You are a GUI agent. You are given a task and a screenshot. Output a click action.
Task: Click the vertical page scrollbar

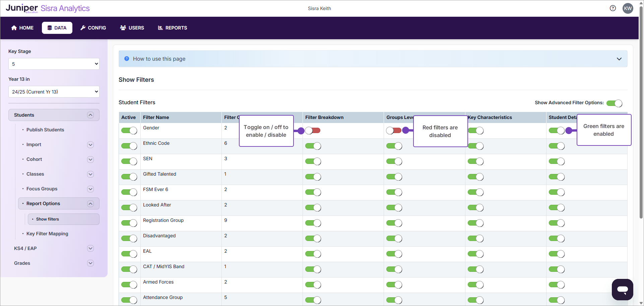tap(641, 134)
